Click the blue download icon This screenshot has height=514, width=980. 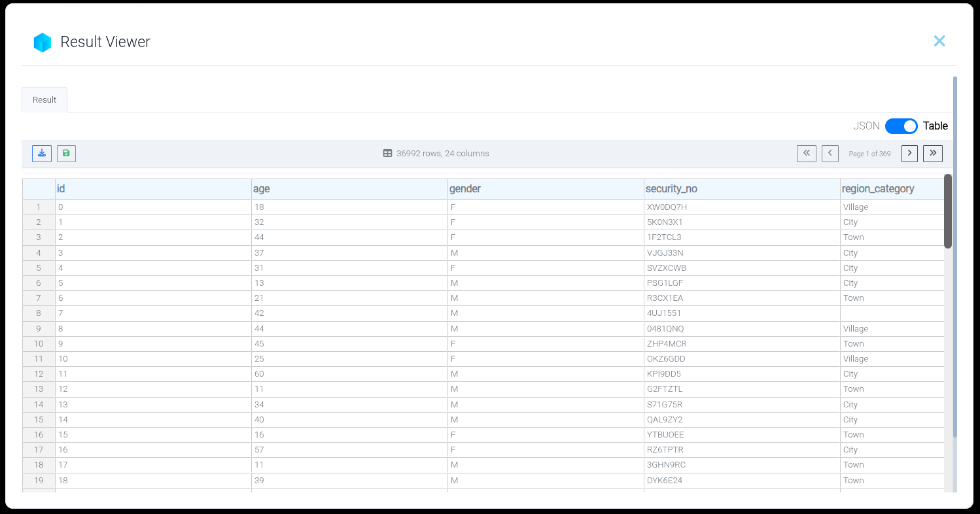(x=42, y=154)
